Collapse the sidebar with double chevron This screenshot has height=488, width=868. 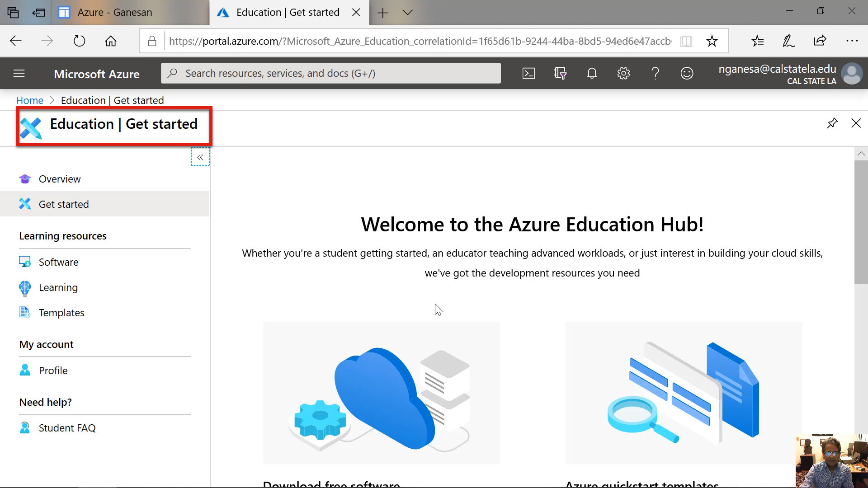pos(200,157)
